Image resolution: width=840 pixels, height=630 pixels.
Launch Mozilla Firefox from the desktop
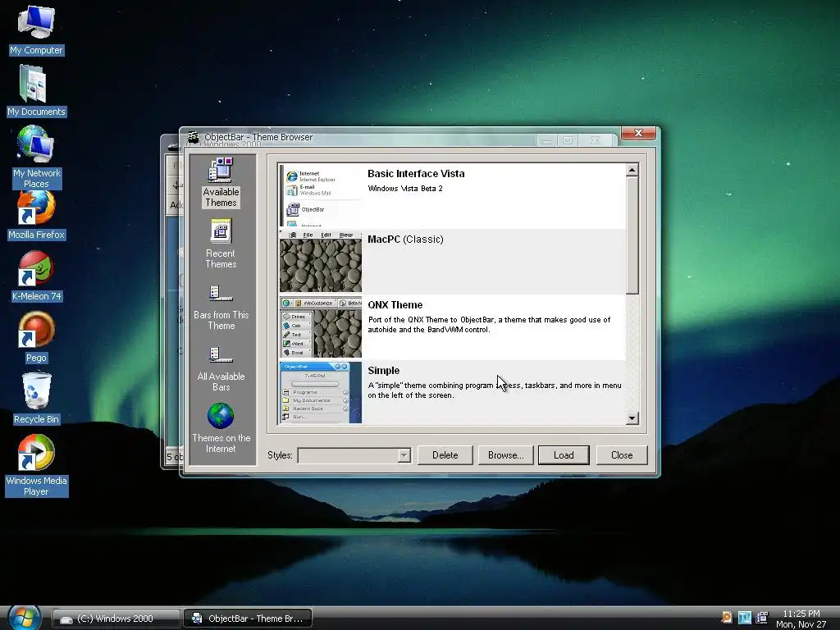[36, 217]
